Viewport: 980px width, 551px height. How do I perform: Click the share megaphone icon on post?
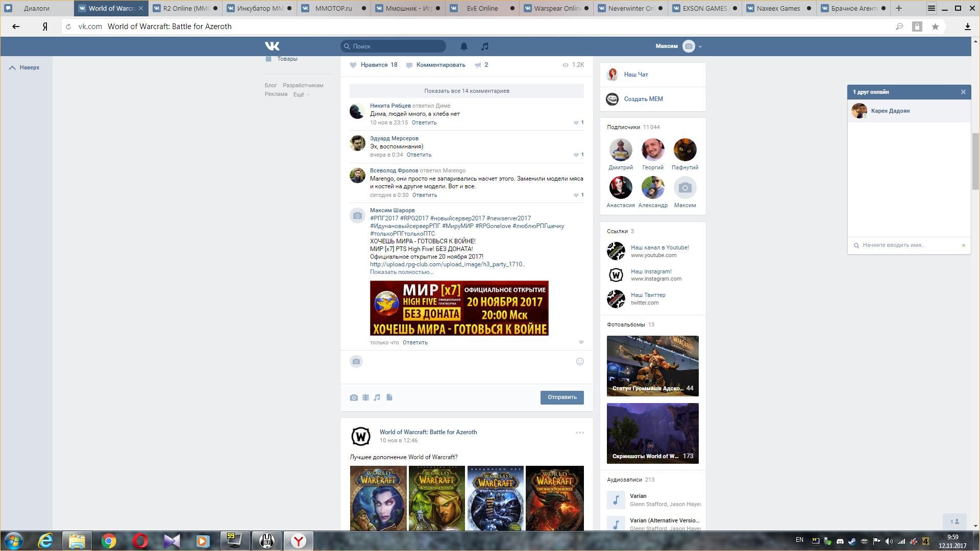coord(478,65)
